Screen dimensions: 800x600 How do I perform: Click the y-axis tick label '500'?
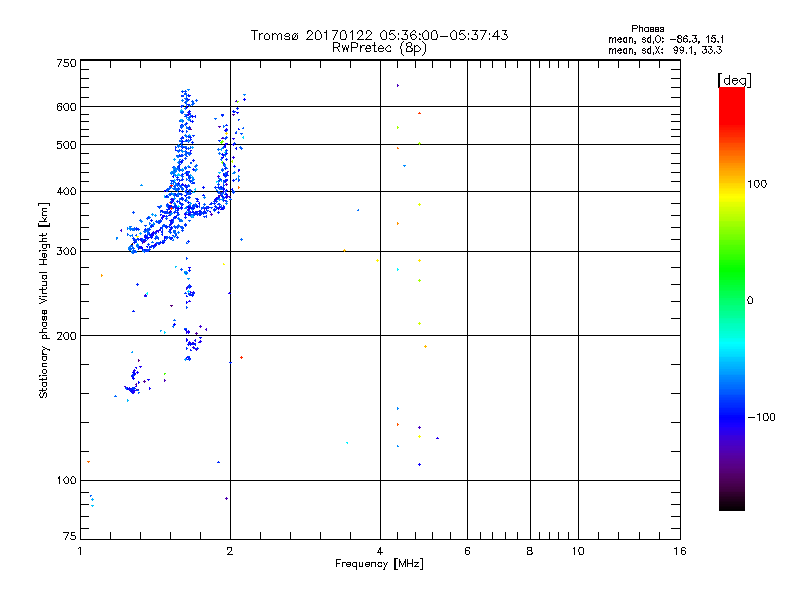tap(66, 145)
